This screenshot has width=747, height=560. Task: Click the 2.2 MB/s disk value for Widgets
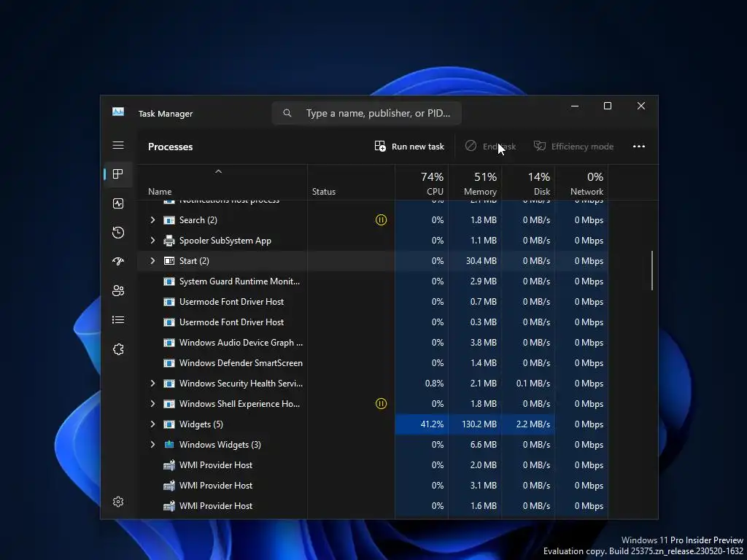533,424
